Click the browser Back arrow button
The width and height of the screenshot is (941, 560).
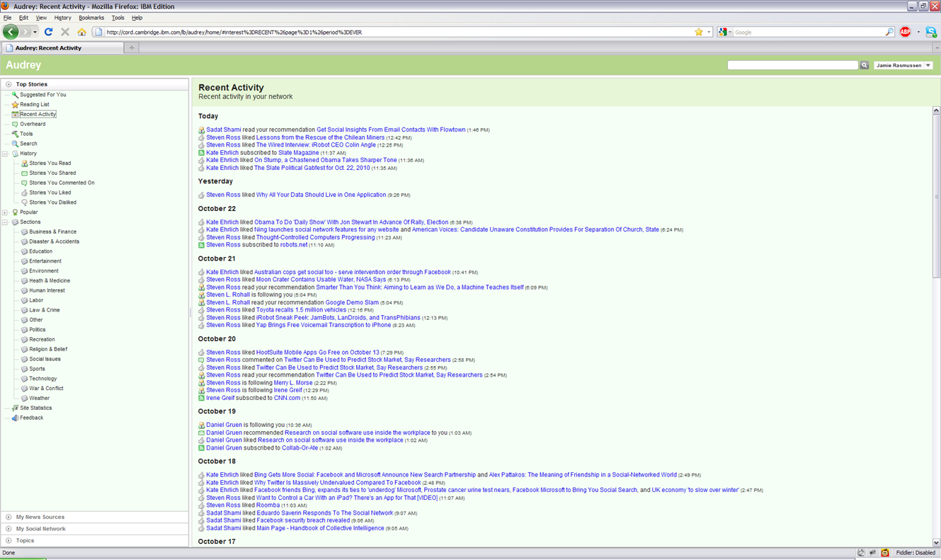tap(11, 32)
